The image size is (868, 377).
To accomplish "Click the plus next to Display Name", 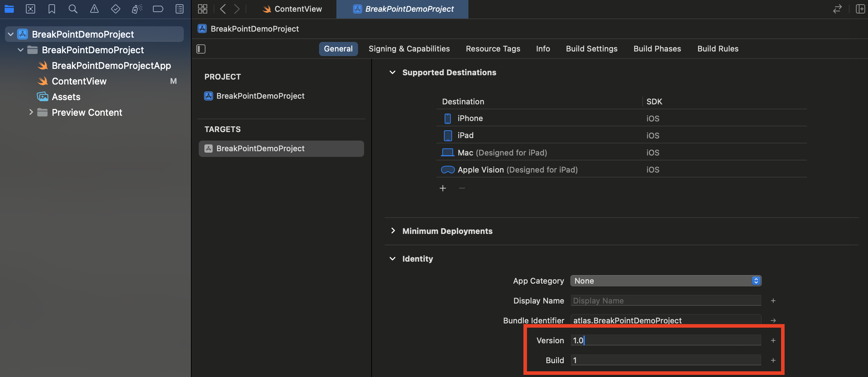I will [x=773, y=301].
